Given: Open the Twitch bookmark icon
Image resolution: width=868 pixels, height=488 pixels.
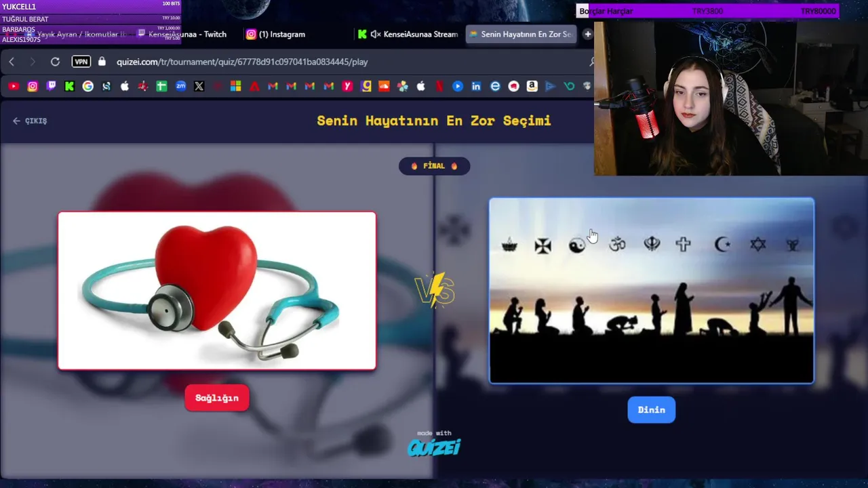Looking at the screenshot, I should 51,86.
